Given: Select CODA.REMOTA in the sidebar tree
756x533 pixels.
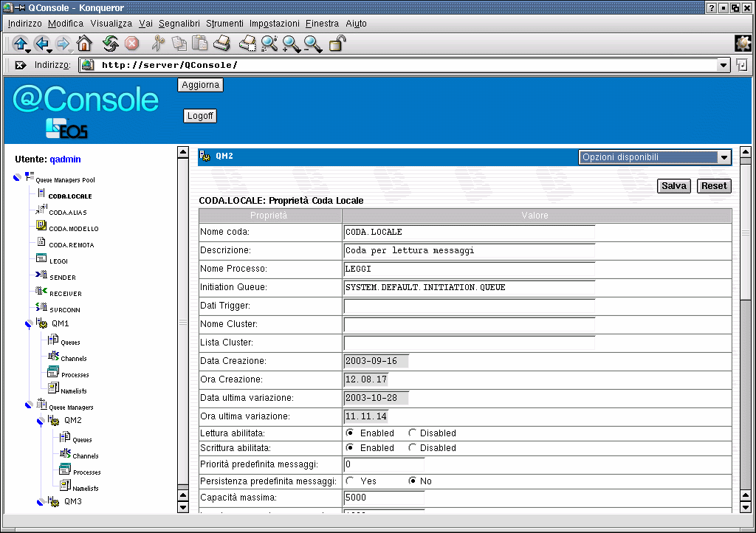Looking at the screenshot, I should pyautogui.click(x=71, y=245).
